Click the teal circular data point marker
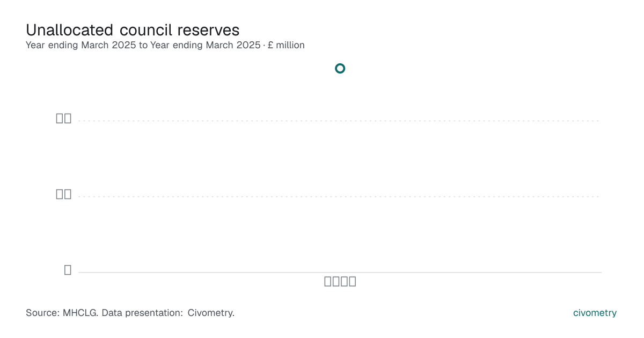 pyautogui.click(x=340, y=68)
